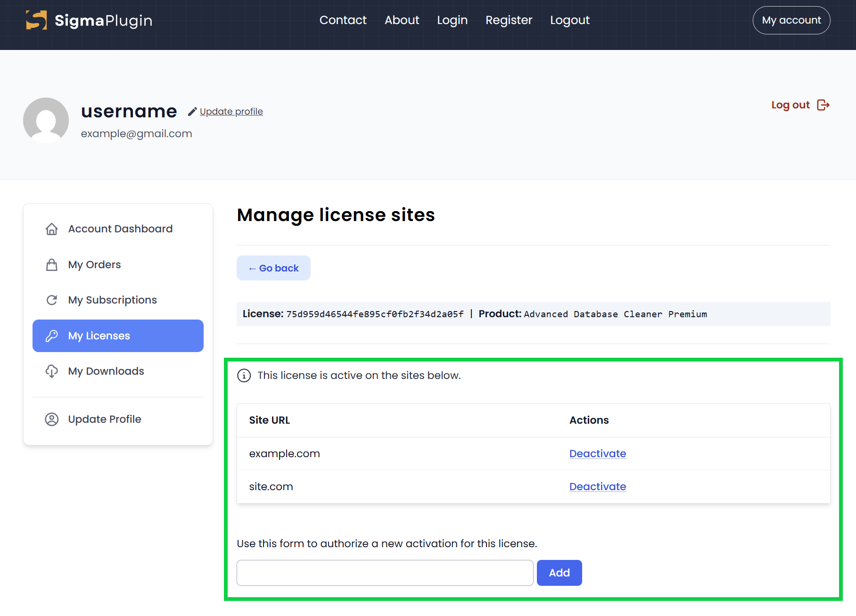The height and width of the screenshot is (616, 856).
Task: Click the product name Advanced Database Cleaner Premium
Action: (x=616, y=314)
